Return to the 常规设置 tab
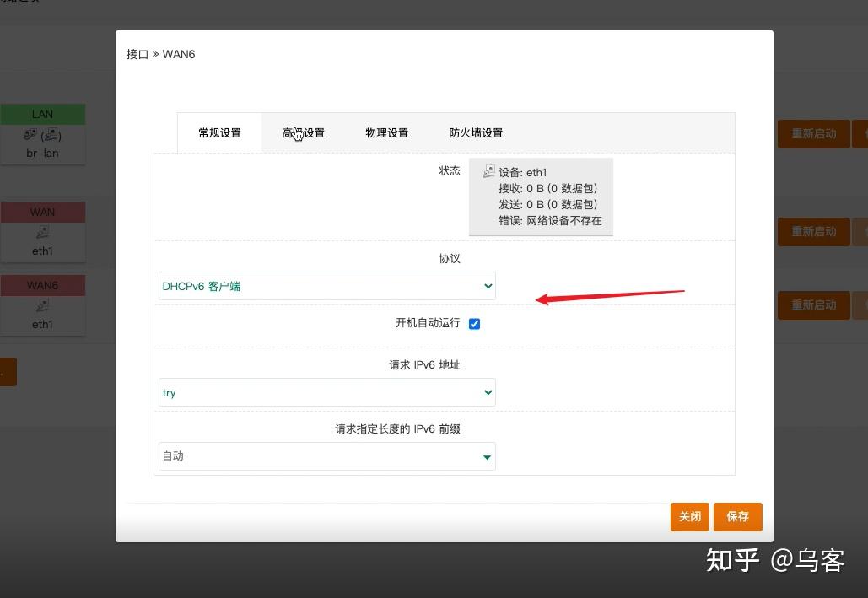 219,132
